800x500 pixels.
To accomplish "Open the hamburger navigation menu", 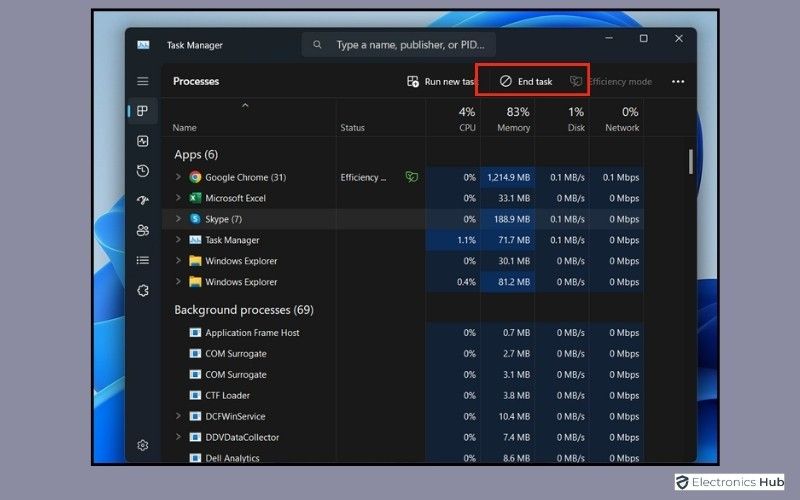I will pos(143,81).
